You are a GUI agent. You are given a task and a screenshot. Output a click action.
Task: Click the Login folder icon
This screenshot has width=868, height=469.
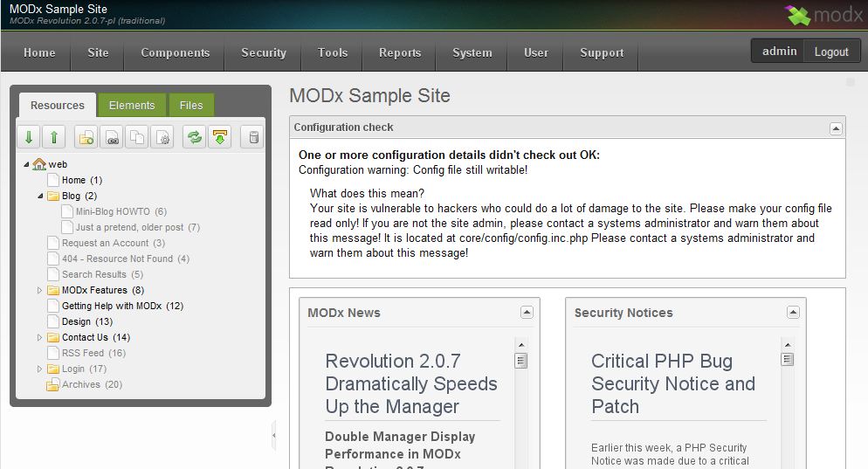(53, 369)
